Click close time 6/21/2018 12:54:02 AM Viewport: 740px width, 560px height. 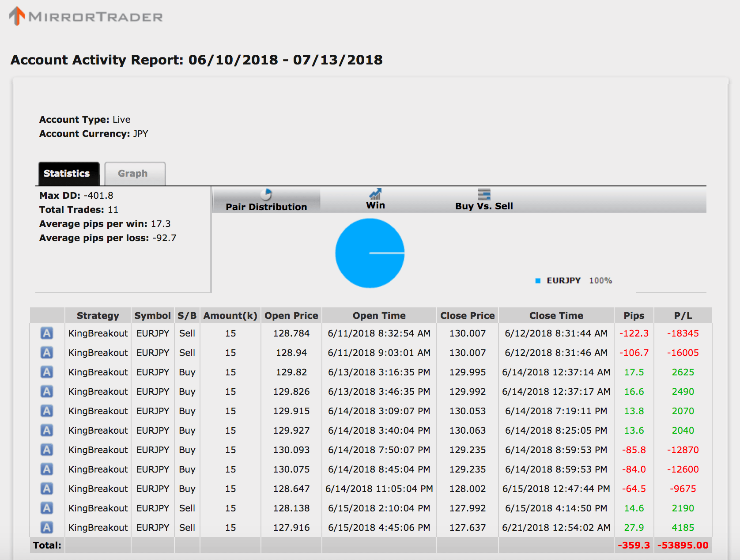coord(556,528)
